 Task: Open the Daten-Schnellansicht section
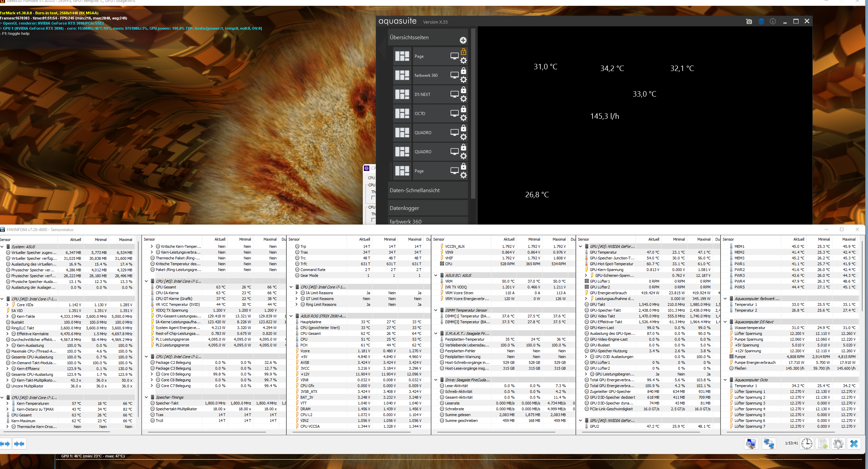[428, 190]
